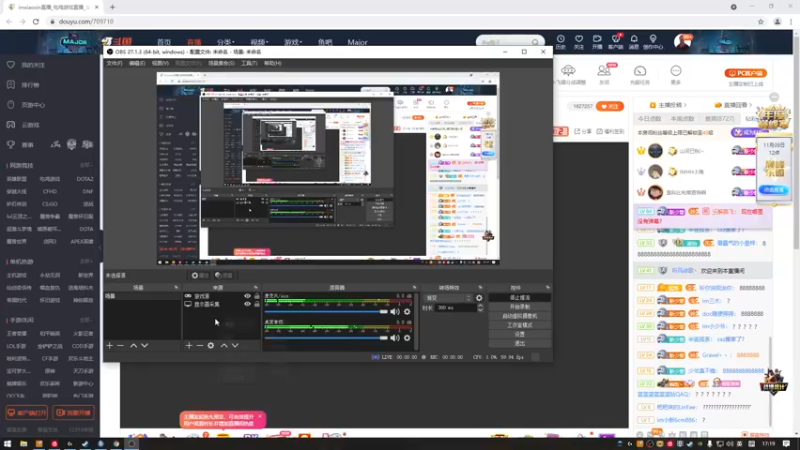Move selected source up in OBS
Image resolution: width=800 pixels, height=450 pixels.
224,345
